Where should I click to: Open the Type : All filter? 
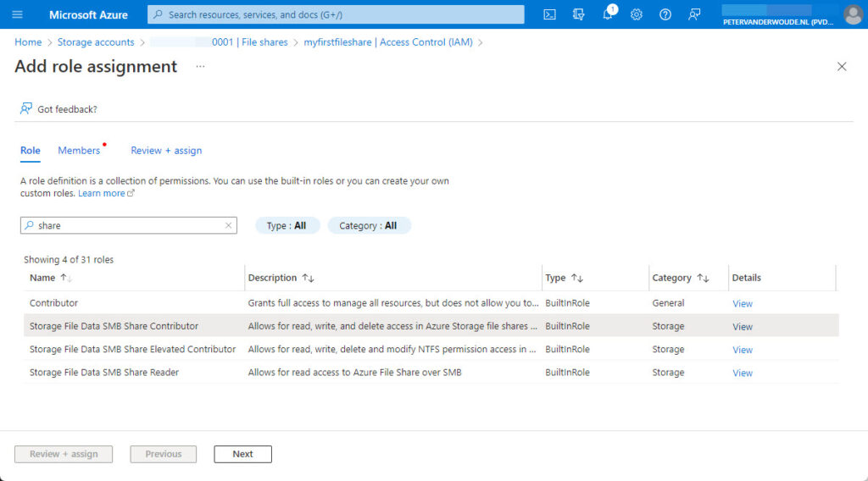[x=287, y=225]
